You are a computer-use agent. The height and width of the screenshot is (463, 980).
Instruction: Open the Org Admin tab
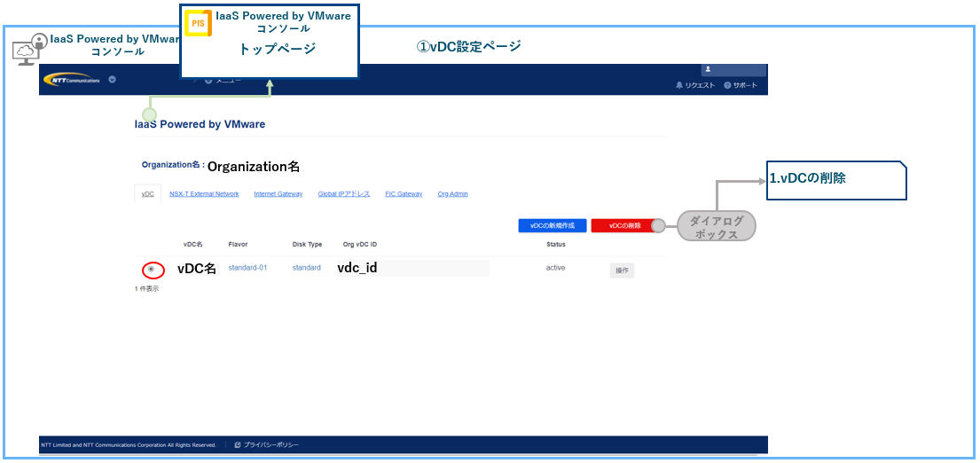[452, 193]
